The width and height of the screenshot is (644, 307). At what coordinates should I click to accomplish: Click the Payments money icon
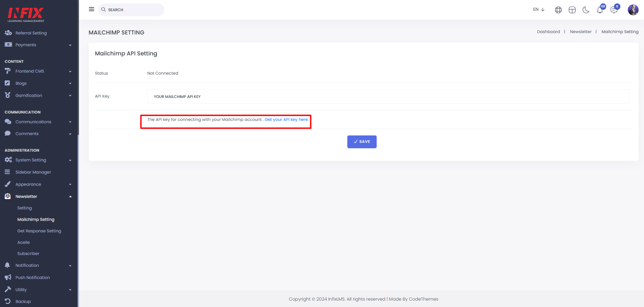(x=8, y=45)
